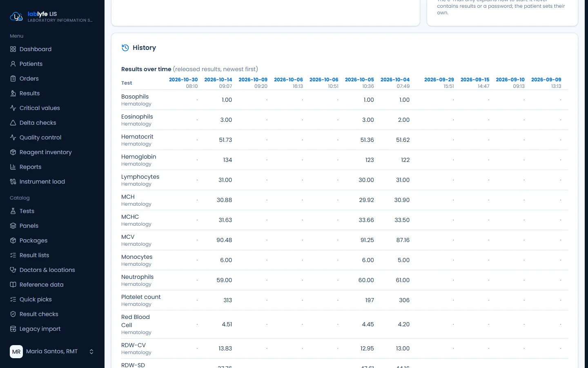
Task: Click the Tests flask icon
Action: 13,211
